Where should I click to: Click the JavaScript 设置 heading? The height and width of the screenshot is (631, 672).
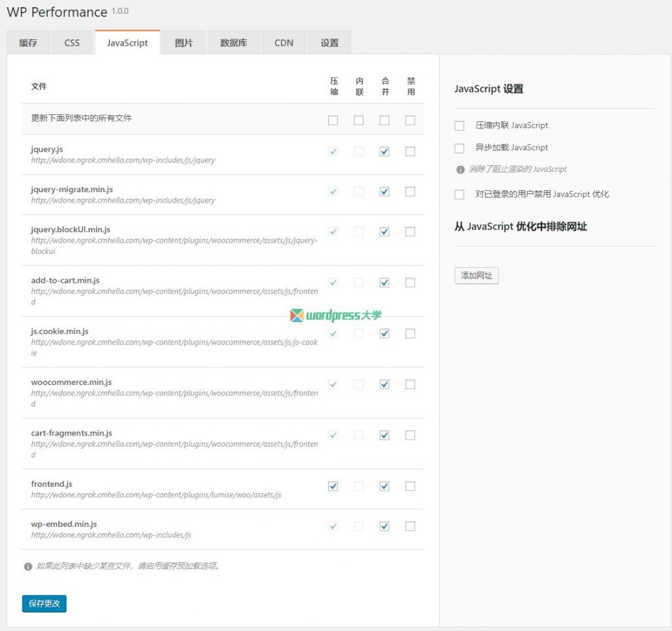[x=488, y=89]
